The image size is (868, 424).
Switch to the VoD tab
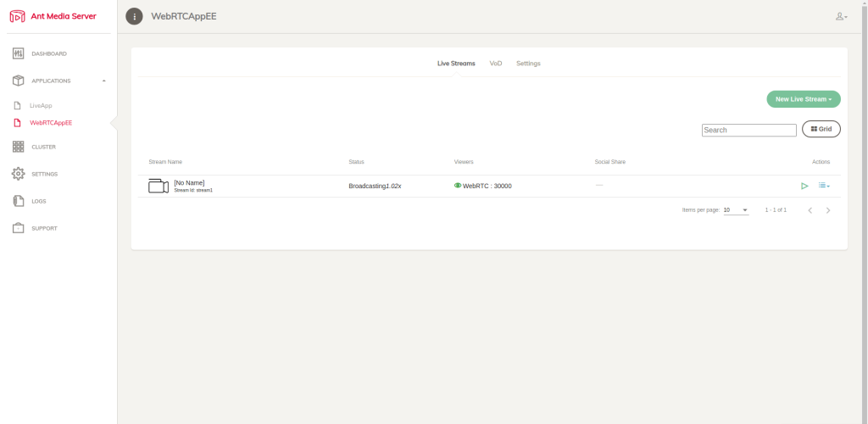coord(496,64)
